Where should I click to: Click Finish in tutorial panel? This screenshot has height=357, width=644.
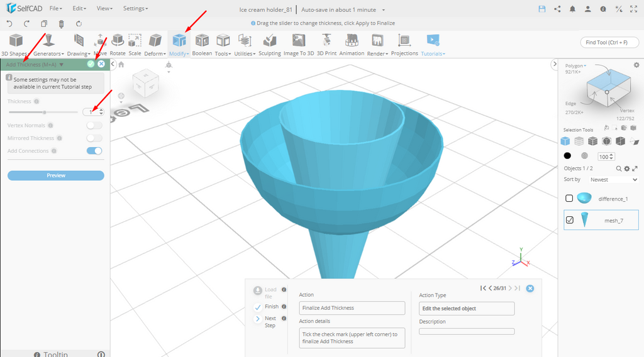(267, 307)
